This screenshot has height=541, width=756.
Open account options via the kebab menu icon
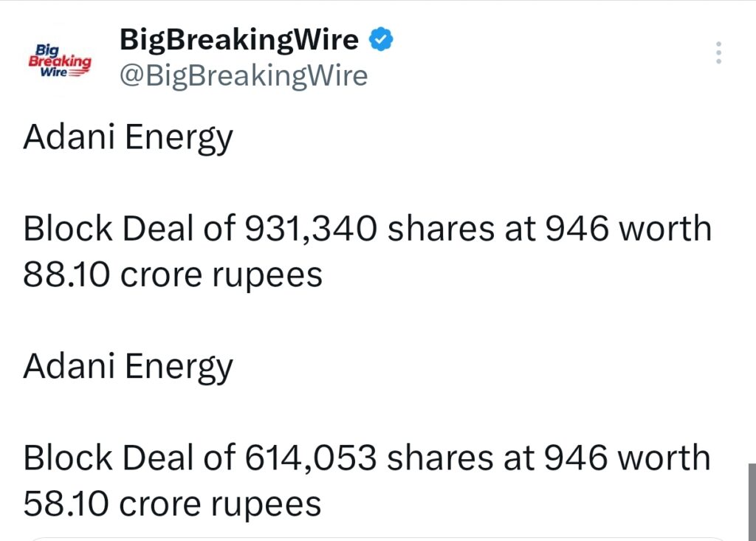pyautogui.click(x=718, y=52)
